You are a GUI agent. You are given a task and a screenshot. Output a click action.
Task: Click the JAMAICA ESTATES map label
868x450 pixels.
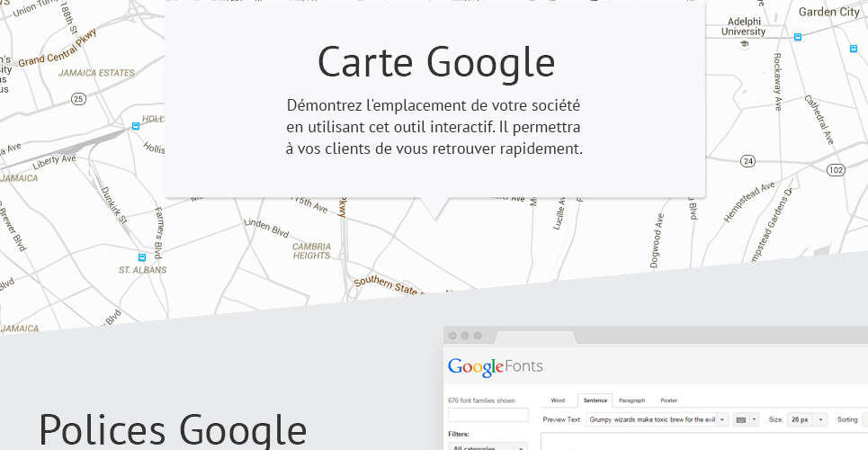coord(96,73)
